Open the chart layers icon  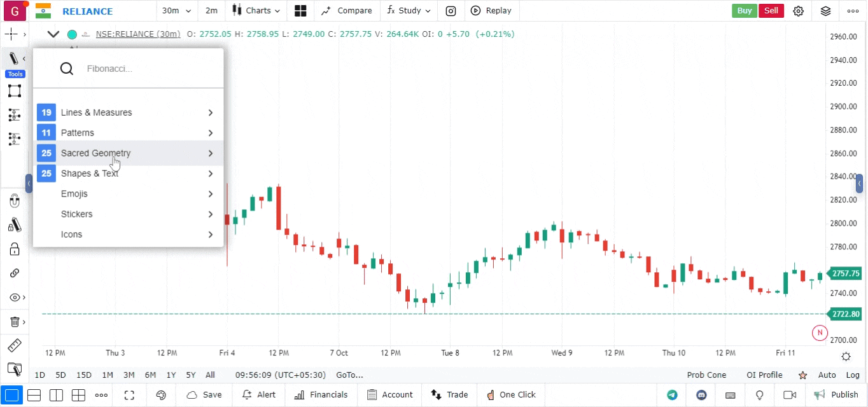pos(825,11)
